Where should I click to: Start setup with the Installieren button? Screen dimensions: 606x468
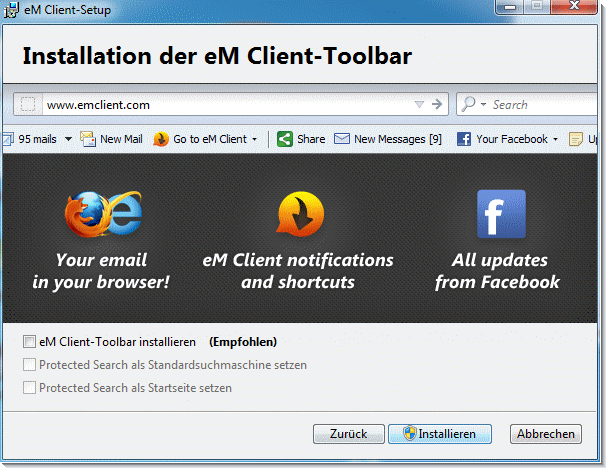coord(440,434)
